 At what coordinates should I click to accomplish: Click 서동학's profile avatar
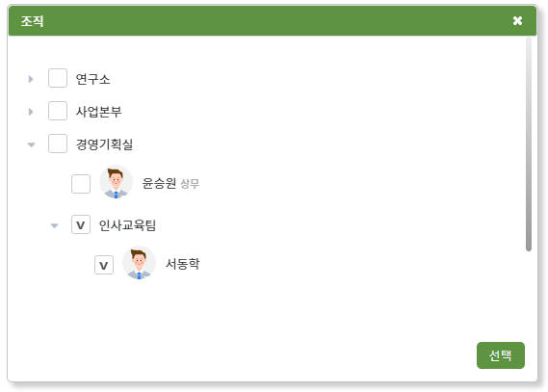click(139, 263)
